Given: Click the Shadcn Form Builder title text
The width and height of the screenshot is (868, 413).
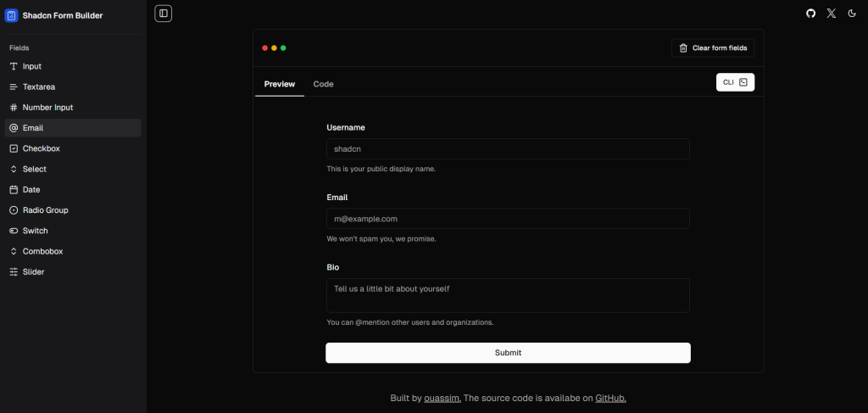Looking at the screenshot, I should click(63, 16).
